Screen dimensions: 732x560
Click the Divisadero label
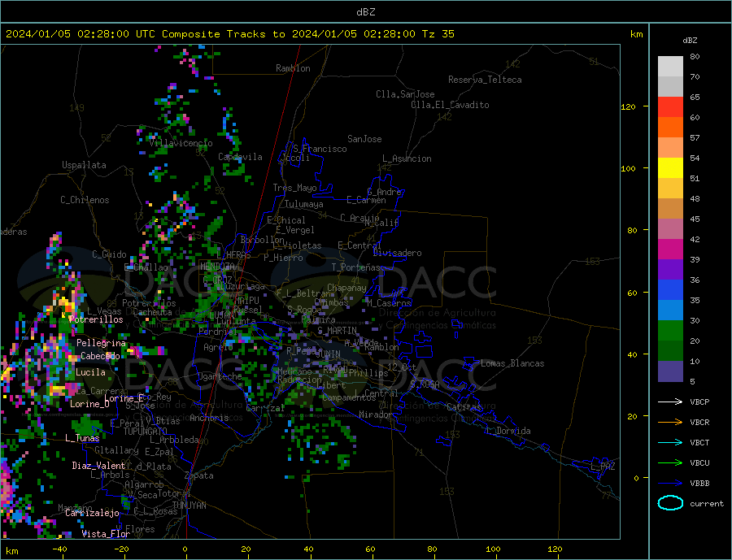coord(397,253)
